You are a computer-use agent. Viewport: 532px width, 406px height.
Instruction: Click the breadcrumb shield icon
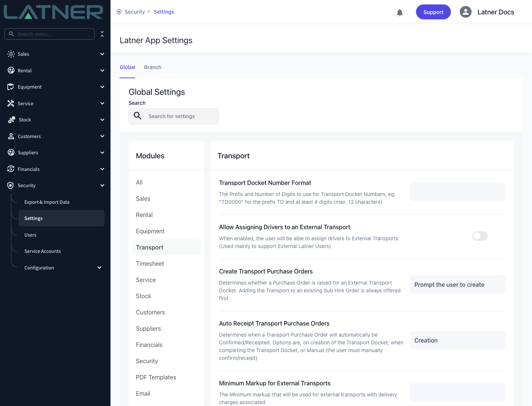click(119, 12)
